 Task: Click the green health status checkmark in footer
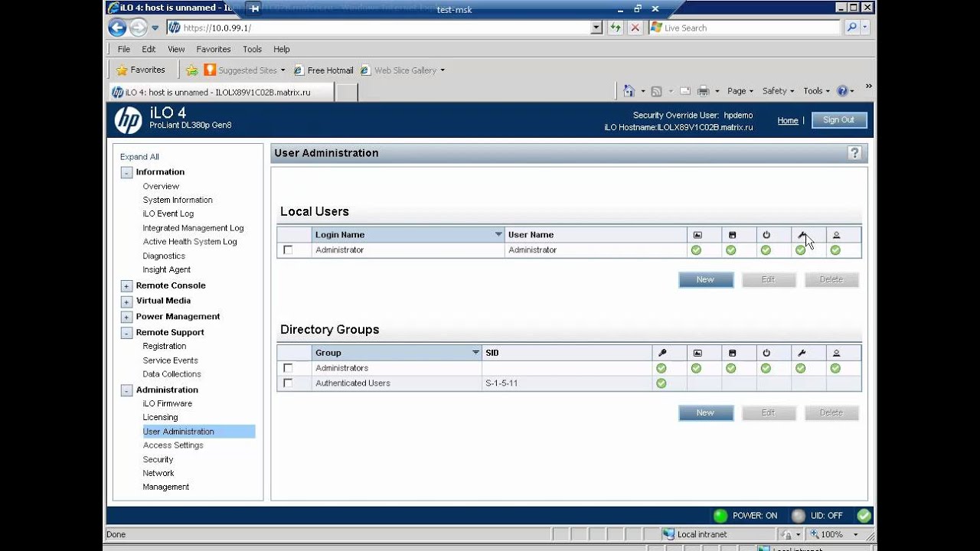(x=864, y=516)
